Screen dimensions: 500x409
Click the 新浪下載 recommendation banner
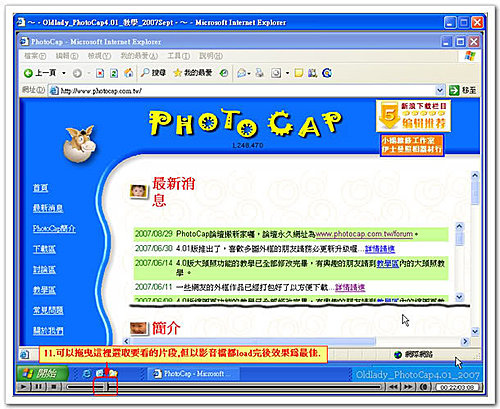413,116
